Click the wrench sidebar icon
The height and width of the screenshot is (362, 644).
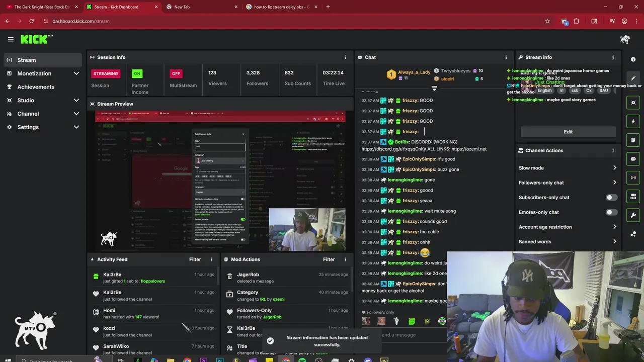click(x=633, y=215)
